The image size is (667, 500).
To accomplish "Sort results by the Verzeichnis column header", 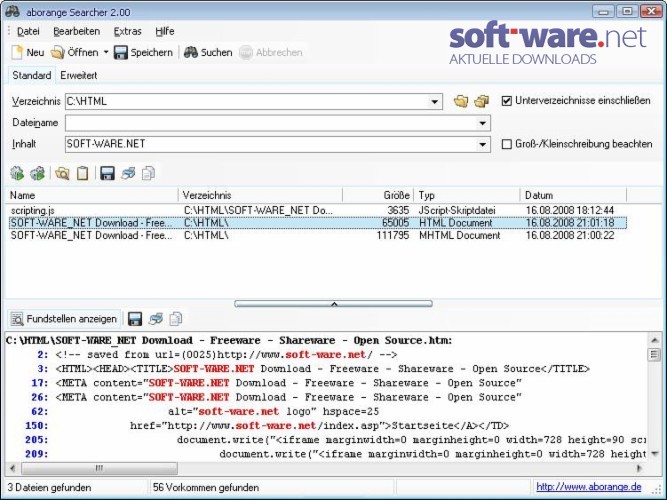I will coord(260,195).
